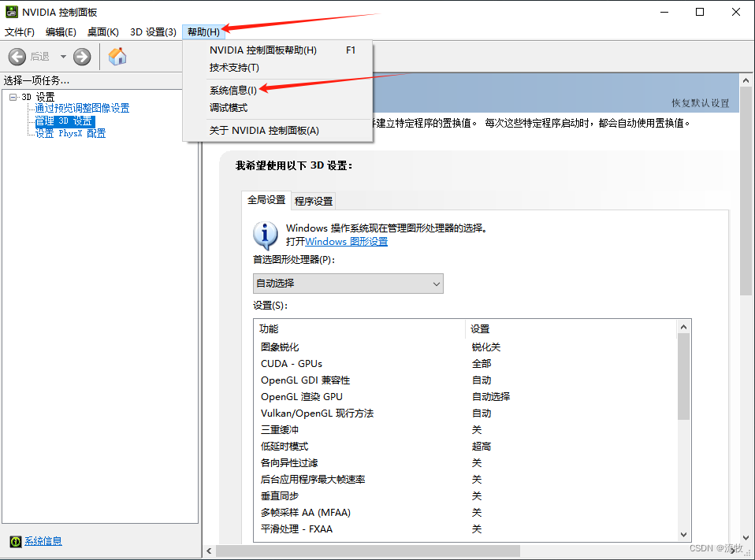Click the blue info icon near Windows message
Viewport: 755px width, 560px height.
[266, 235]
